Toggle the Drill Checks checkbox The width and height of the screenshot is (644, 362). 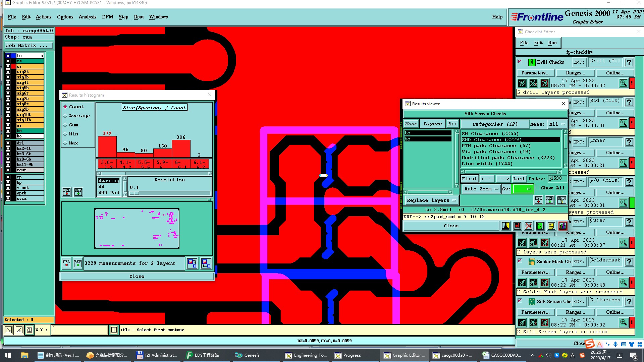520,62
